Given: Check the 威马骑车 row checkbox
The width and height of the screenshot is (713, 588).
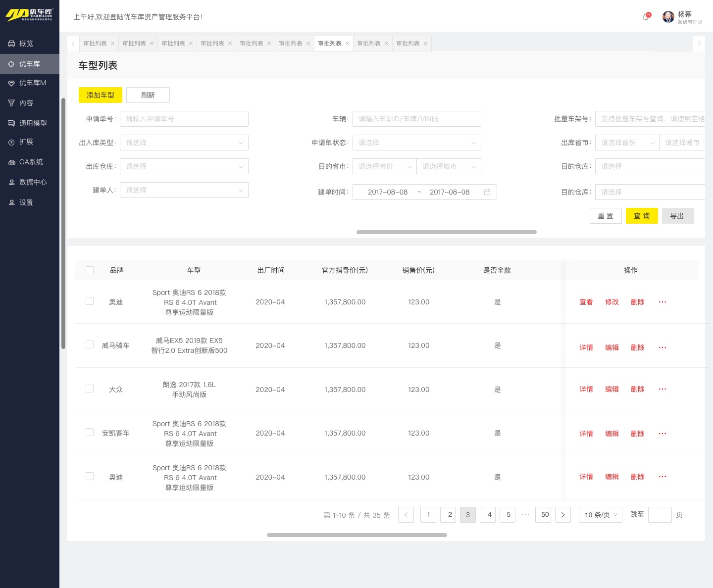Looking at the screenshot, I should tap(90, 345).
